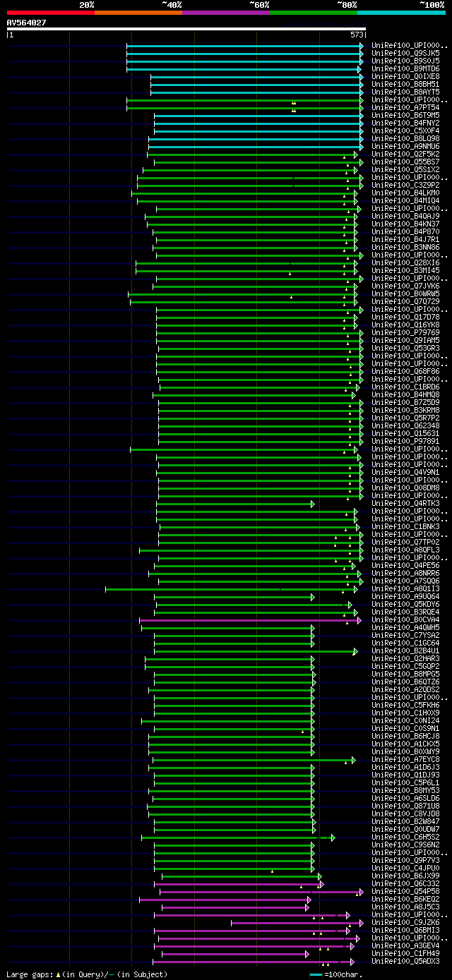Click the UniRef100_Q1DJ93 label
452x980 pixels.
406,775
